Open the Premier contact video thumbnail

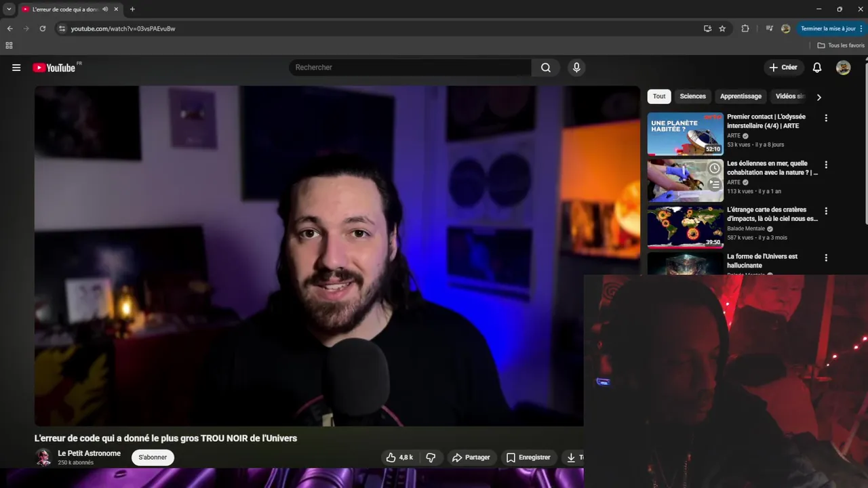(685, 134)
